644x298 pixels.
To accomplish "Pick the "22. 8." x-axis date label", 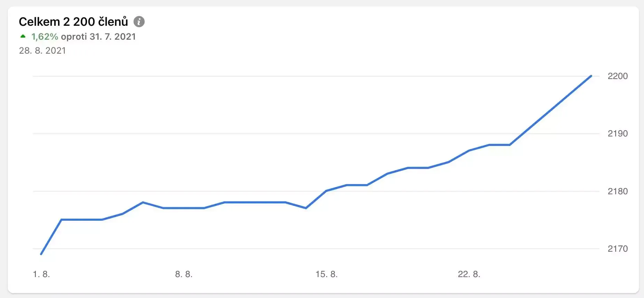I will pyautogui.click(x=469, y=274).
